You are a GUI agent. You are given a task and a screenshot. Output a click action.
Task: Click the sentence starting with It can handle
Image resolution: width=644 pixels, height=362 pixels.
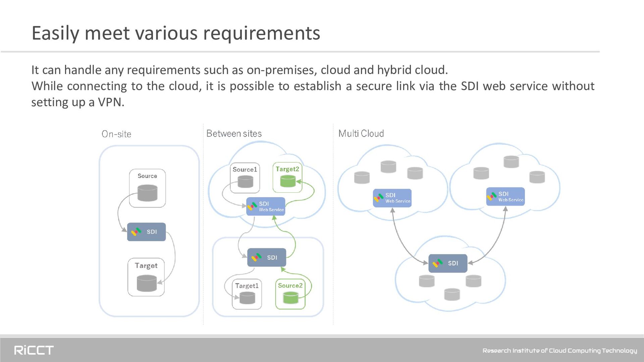click(239, 70)
